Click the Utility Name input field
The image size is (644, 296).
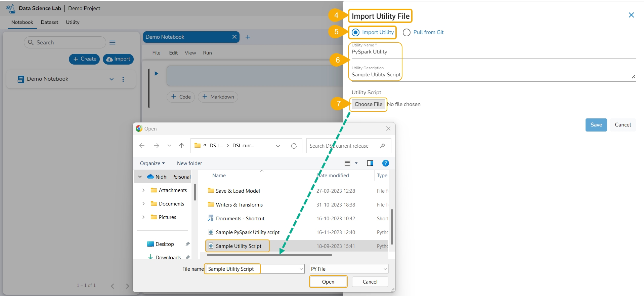[x=493, y=52]
